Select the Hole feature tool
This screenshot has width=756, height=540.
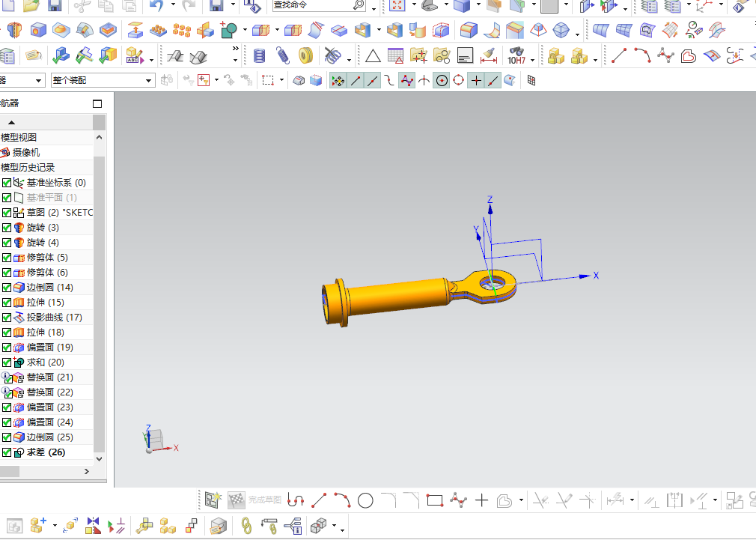[x=37, y=30]
